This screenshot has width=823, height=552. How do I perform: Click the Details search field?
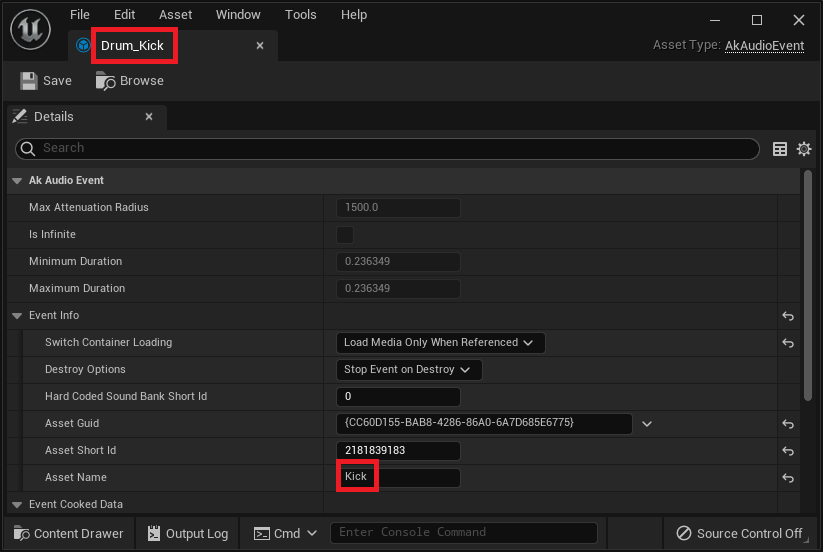(390, 148)
